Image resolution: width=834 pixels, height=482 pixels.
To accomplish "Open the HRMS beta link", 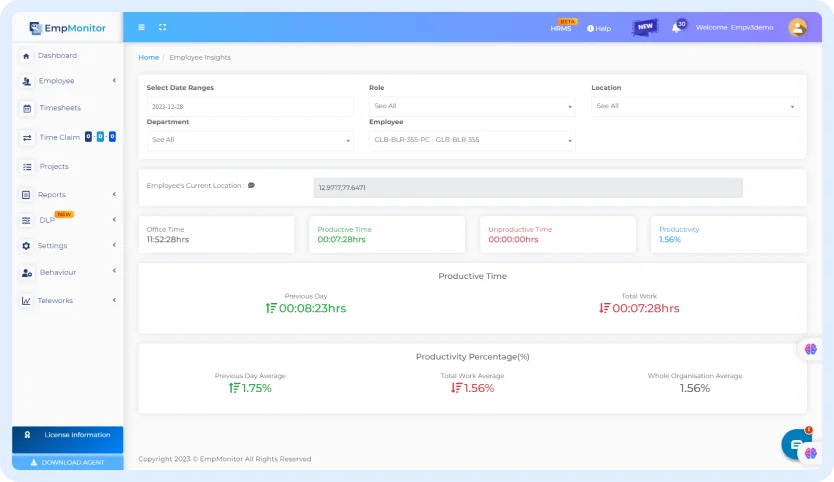I will click(561, 28).
